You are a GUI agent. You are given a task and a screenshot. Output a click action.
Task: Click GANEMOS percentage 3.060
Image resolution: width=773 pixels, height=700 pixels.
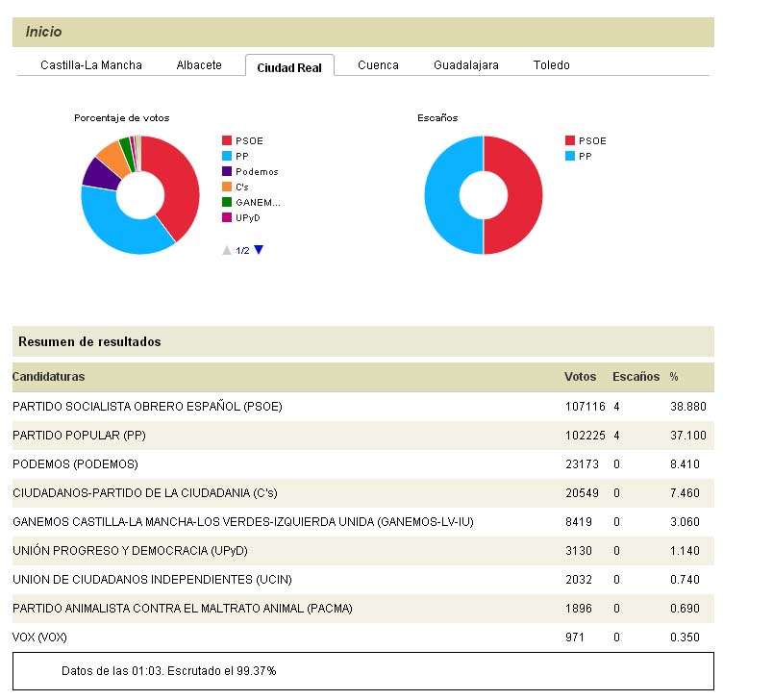click(685, 521)
